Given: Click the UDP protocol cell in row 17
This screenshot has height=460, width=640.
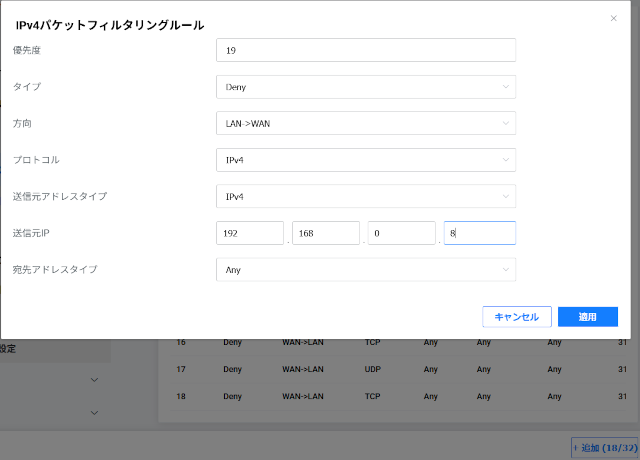Looking at the screenshot, I should pos(373,369).
